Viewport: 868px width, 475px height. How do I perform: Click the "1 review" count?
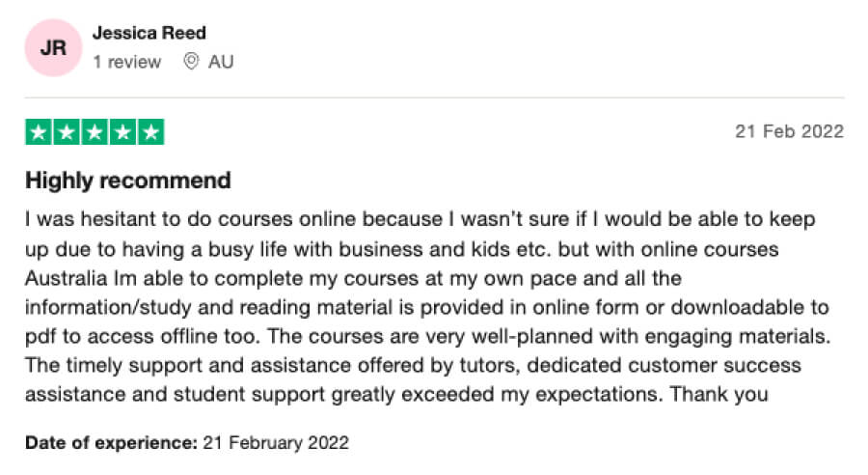[x=127, y=62]
